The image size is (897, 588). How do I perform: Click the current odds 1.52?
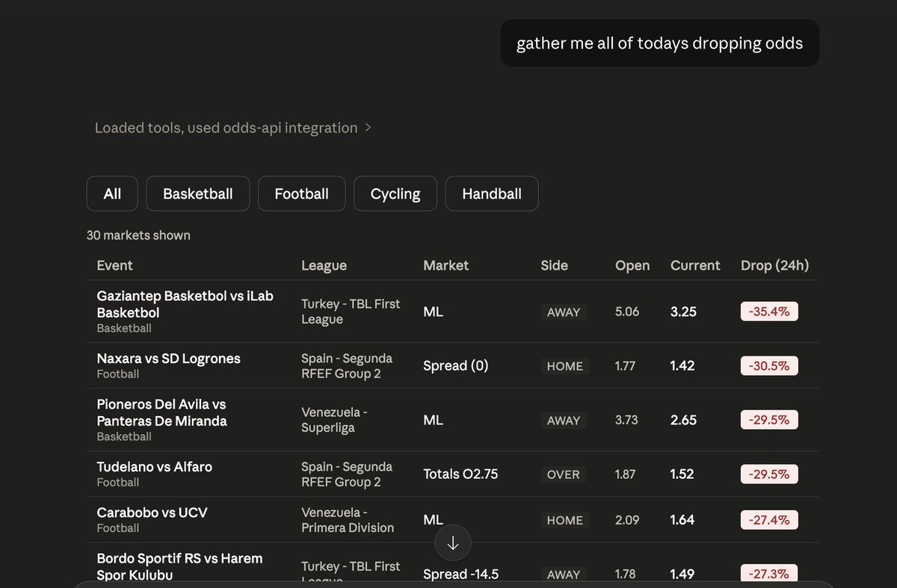pos(682,474)
